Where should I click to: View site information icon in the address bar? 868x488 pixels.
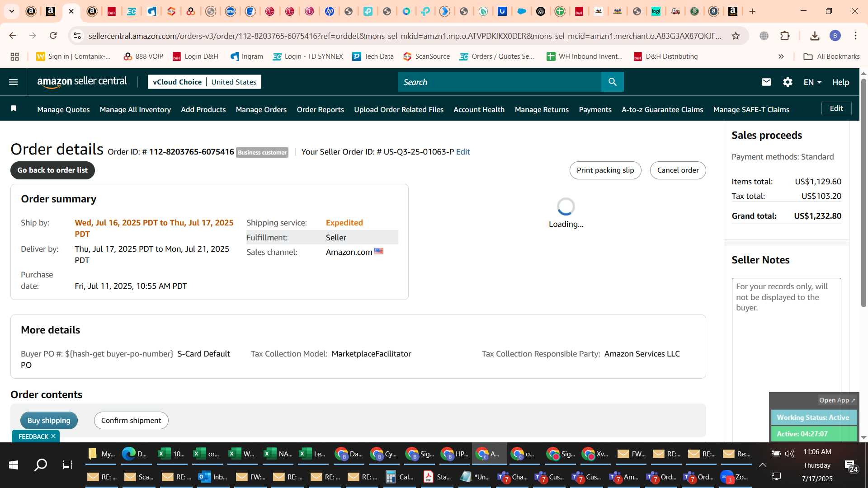[77, 36]
